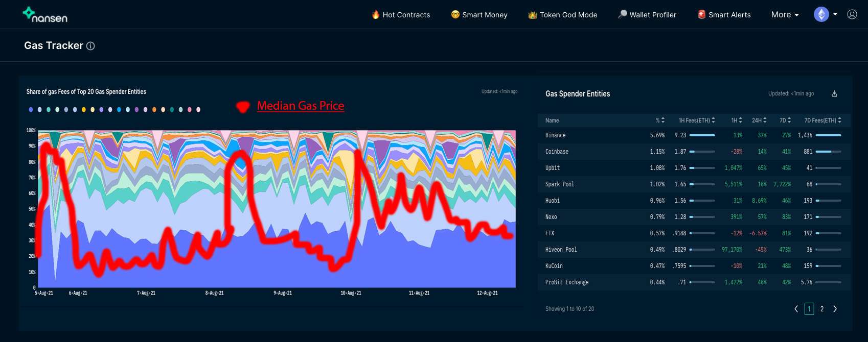Click FTX -6.57% value
868x342 pixels.
tap(758, 233)
